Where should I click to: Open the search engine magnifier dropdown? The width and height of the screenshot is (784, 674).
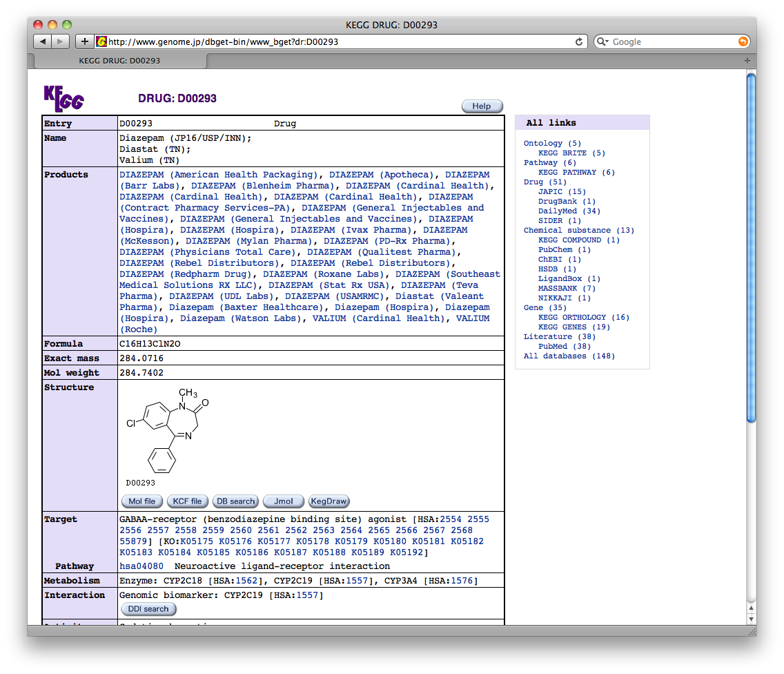pos(602,41)
